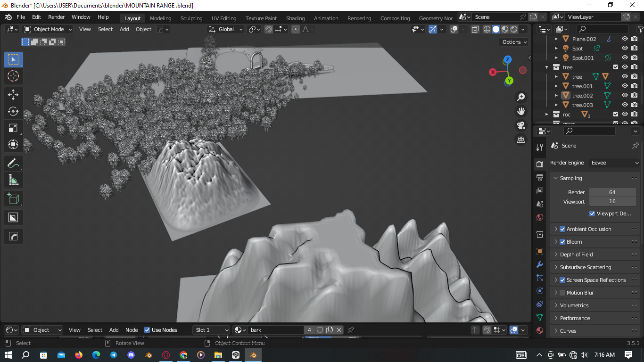
Task: Click the bark material name field
Action: (275, 330)
